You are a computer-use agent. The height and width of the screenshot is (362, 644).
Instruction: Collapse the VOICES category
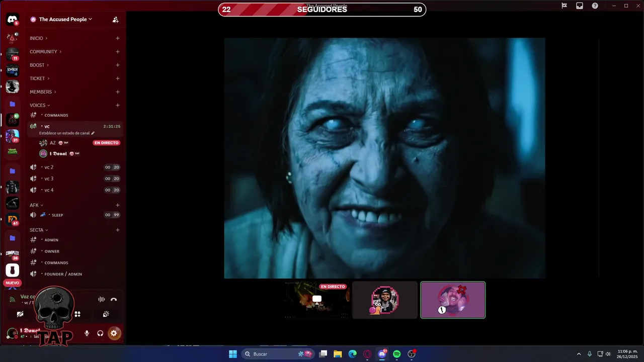pos(40,105)
